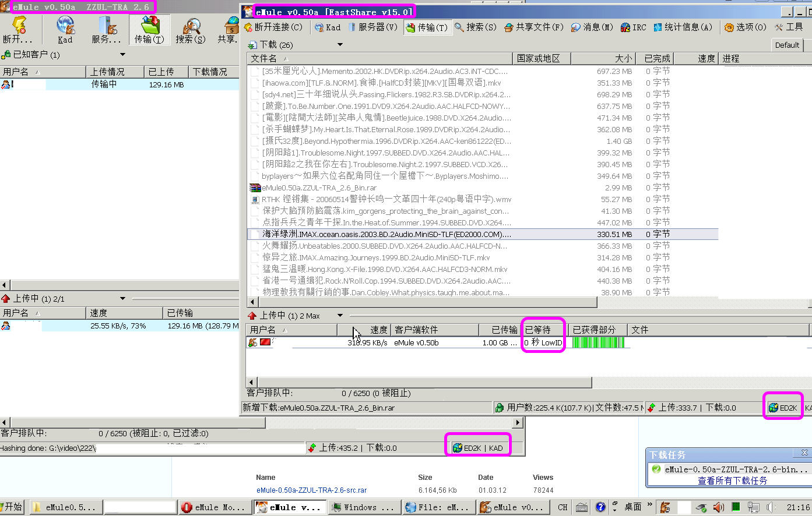Click the client icon in EastShare upload row

pos(253,342)
